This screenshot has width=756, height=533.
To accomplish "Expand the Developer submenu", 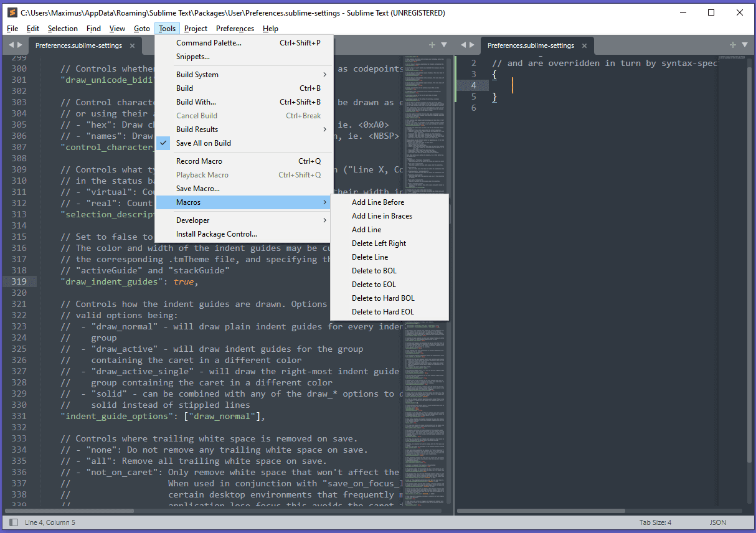I will [x=244, y=220].
